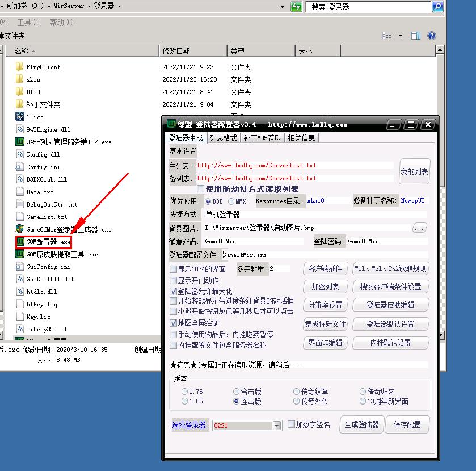Expand MirServer breadcrumb arrow

tap(89, 6)
